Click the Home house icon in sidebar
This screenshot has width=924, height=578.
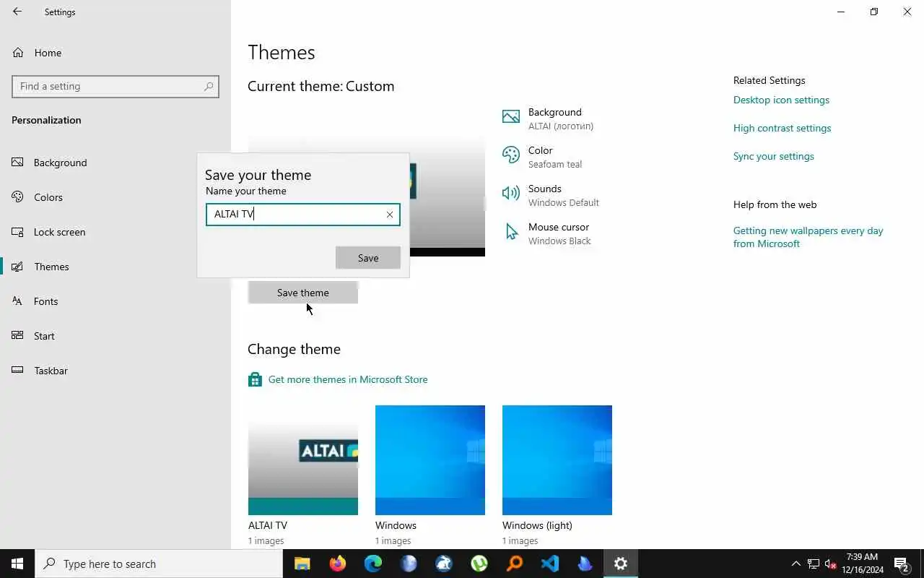[17, 53]
